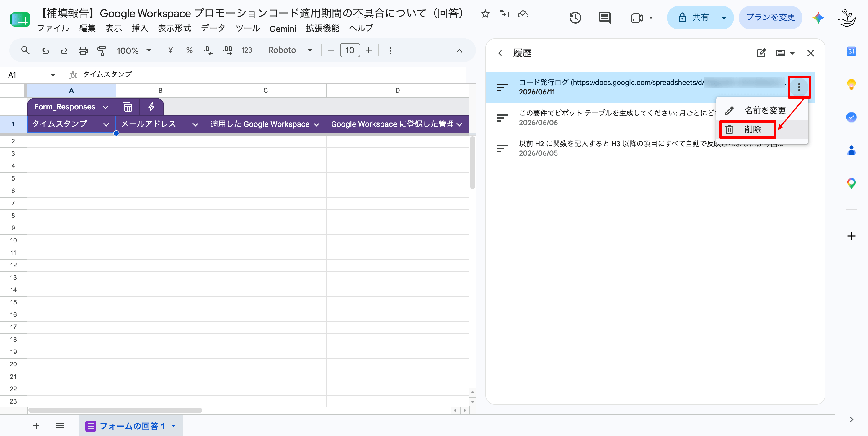Increase the font size
Screen dimensions: 868x436
pyautogui.click(x=369, y=50)
